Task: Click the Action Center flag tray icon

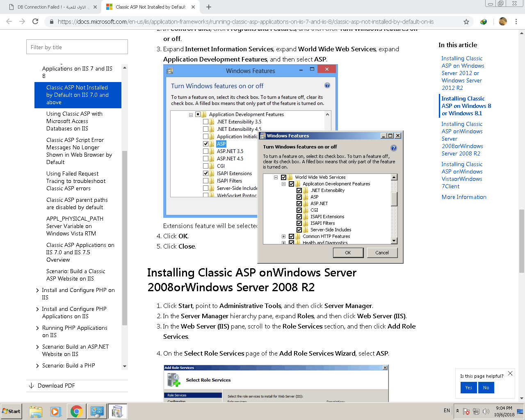Action: click(466, 411)
